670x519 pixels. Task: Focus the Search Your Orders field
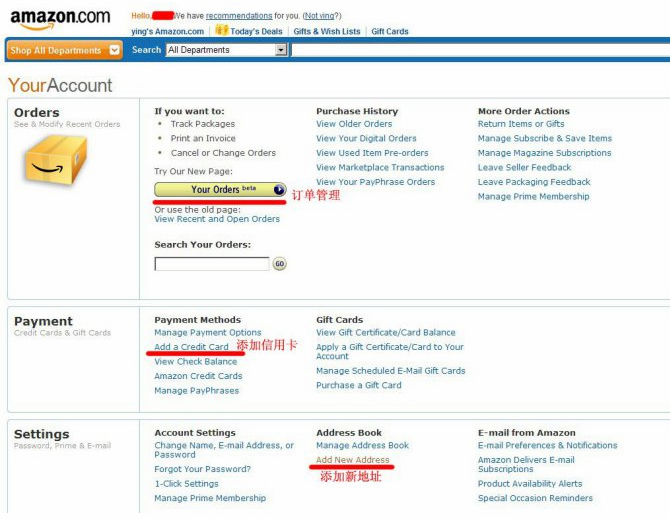coord(212,264)
